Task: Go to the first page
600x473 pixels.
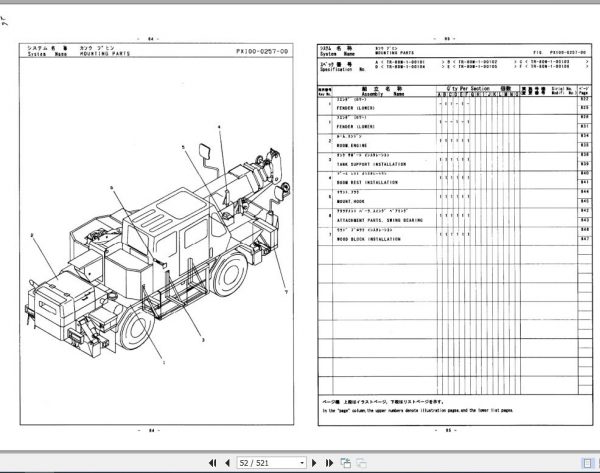Action: pos(213,463)
